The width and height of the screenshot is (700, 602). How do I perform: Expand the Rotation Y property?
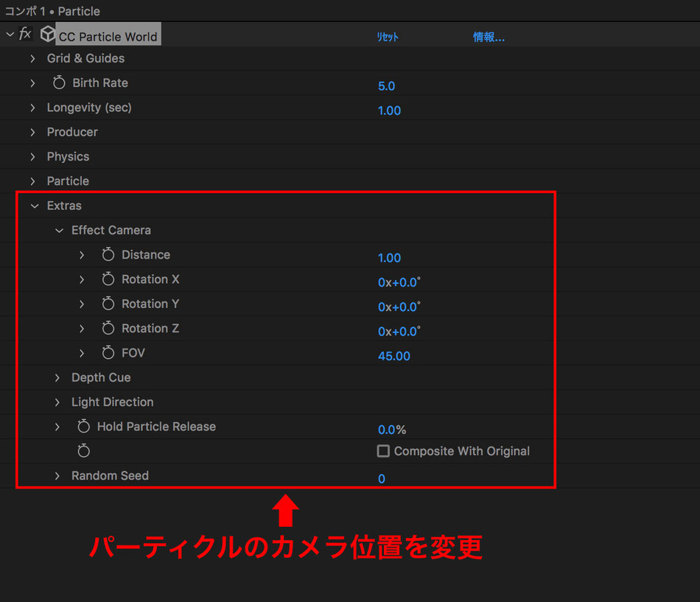point(82,304)
